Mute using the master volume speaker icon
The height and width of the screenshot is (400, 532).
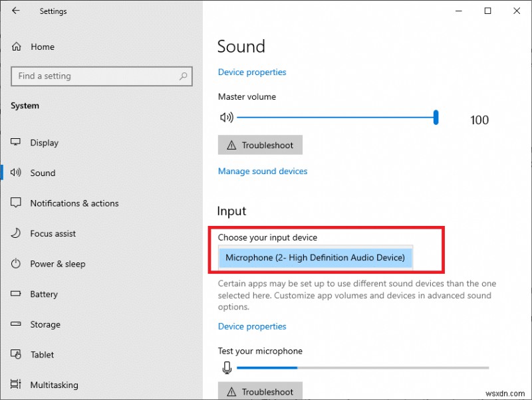pos(226,118)
